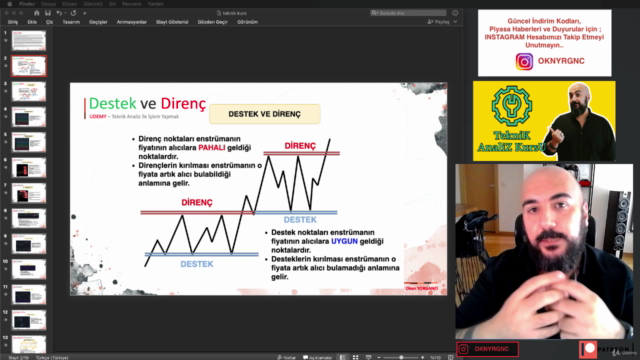Click the 'DESTEK VE DİRENÇ' yellow box
Viewport: 640px width, 360px height.
(264, 114)
